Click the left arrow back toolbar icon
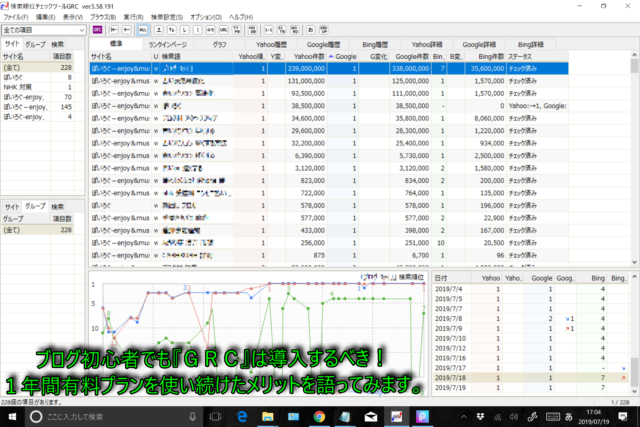 127,30
